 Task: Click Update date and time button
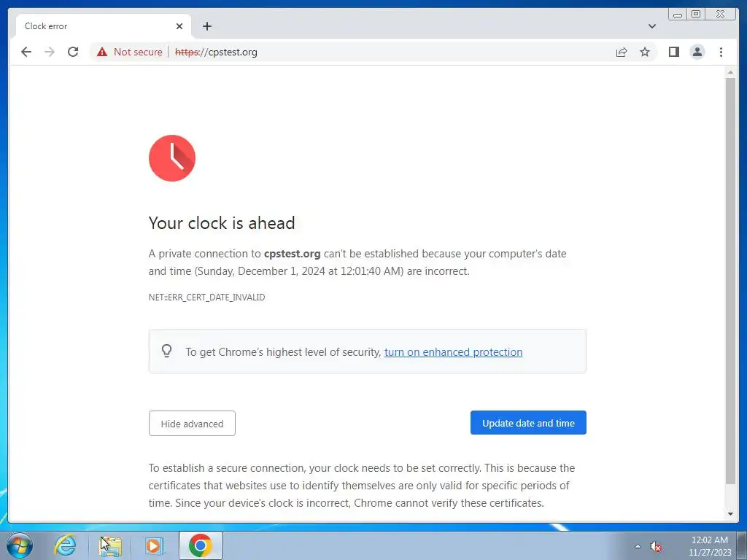[x=528, y=423]
